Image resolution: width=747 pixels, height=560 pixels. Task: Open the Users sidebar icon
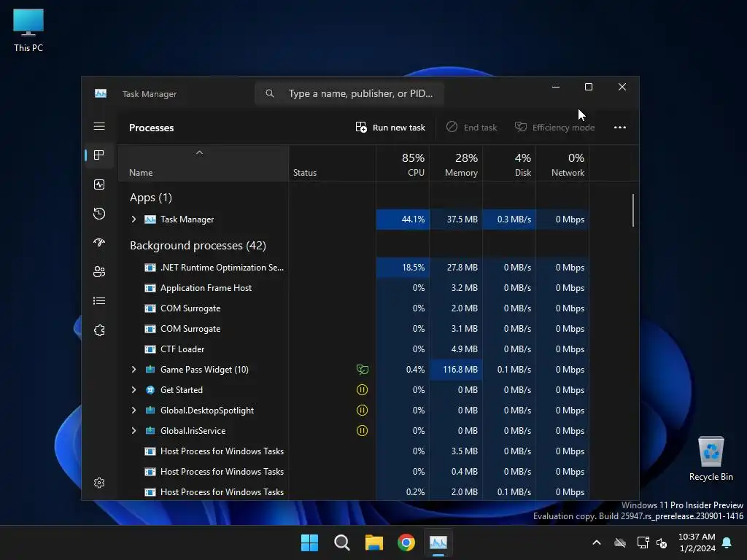(x=99, y=271)
